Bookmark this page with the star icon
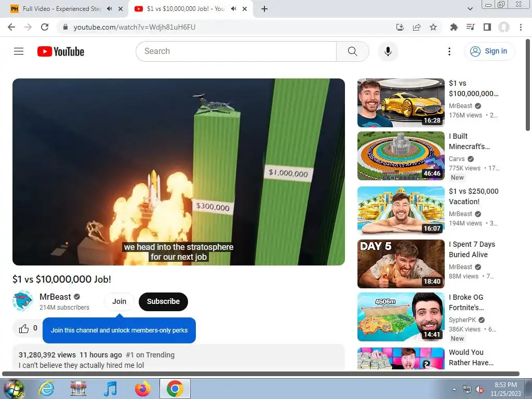Image resolution: width=532 pixels, height=399 pixels. 433,27
